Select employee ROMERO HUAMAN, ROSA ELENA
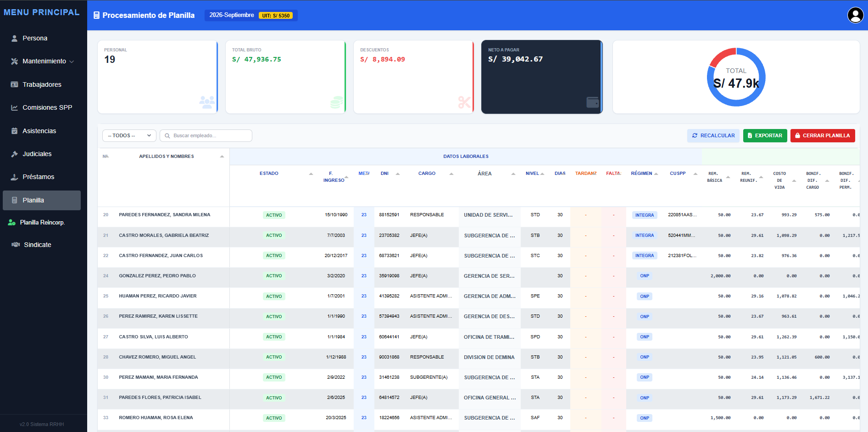The width and height of the screenshot is (868, 432). pos(156,418)
